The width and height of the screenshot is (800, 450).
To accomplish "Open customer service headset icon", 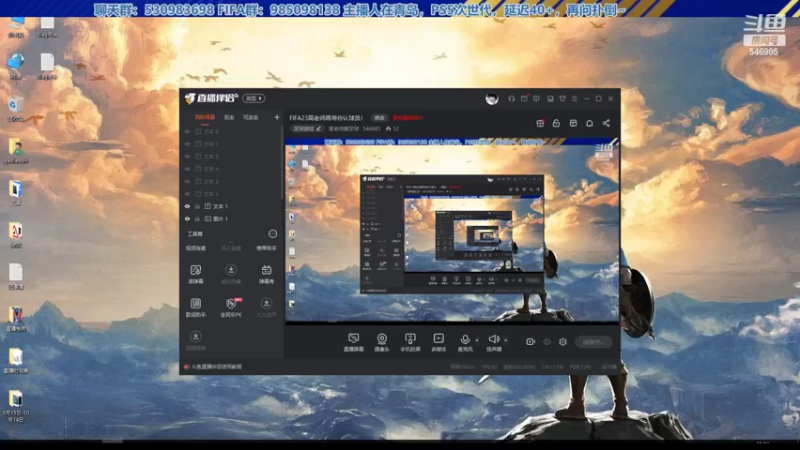I will [511, 98].
